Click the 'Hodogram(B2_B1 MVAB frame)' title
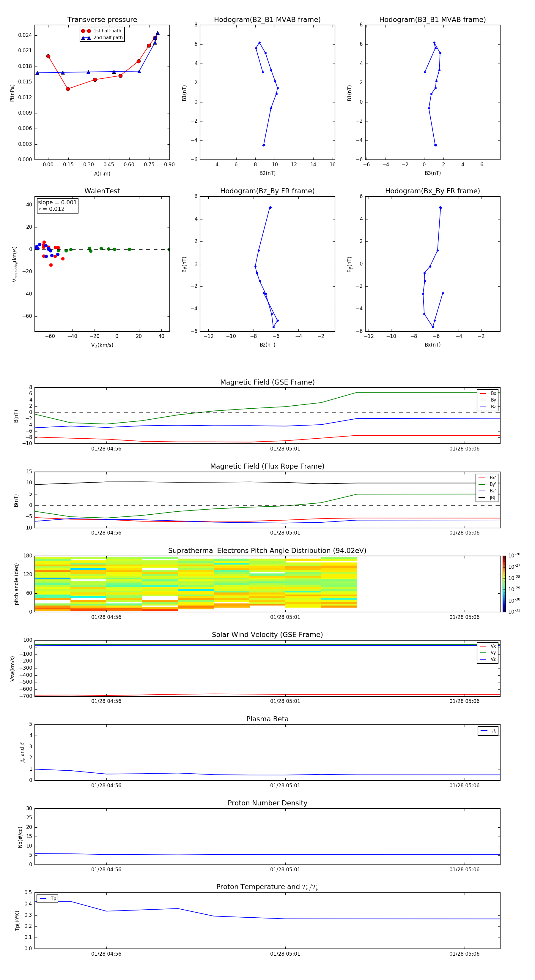The height and width of the screenshot is (980, 535). [267, 20]
